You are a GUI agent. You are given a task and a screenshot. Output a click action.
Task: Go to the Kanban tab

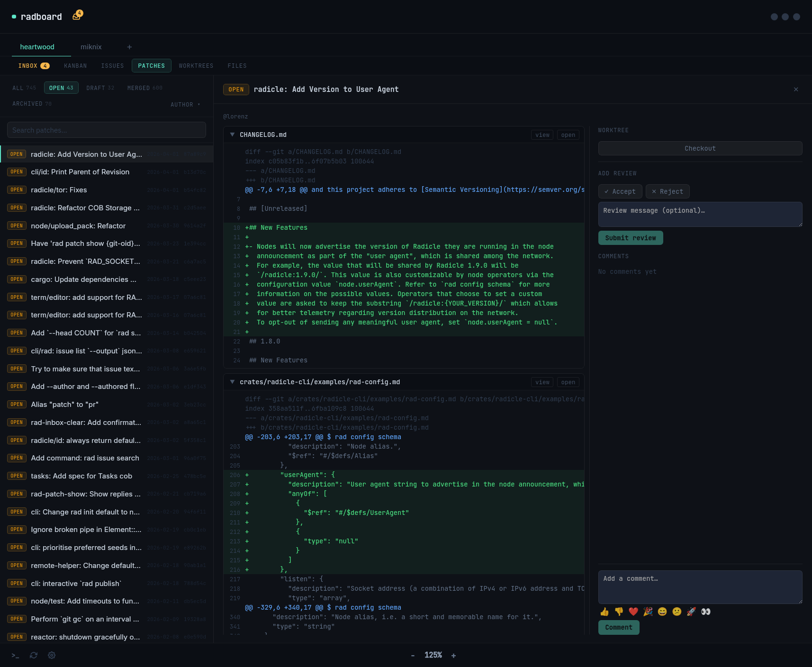pos(75,66)
